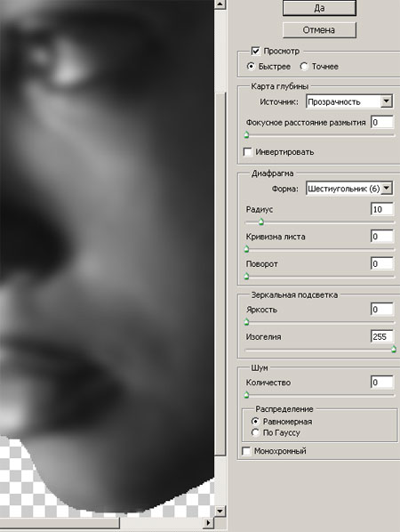This screenshot has width=400, height=532.
Task: Click the vertical scrollbar thumb of preview
Action: tap(220, 274)
